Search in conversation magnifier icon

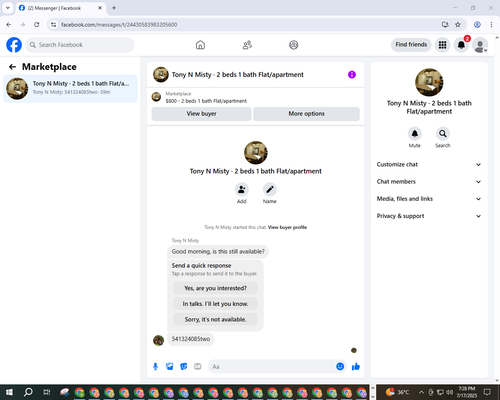point(443,134)
